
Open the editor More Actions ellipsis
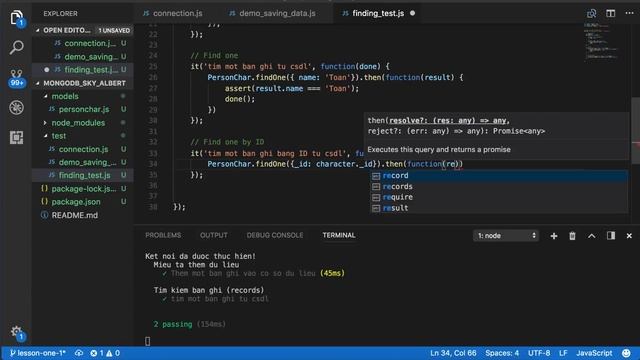point(629,13)
